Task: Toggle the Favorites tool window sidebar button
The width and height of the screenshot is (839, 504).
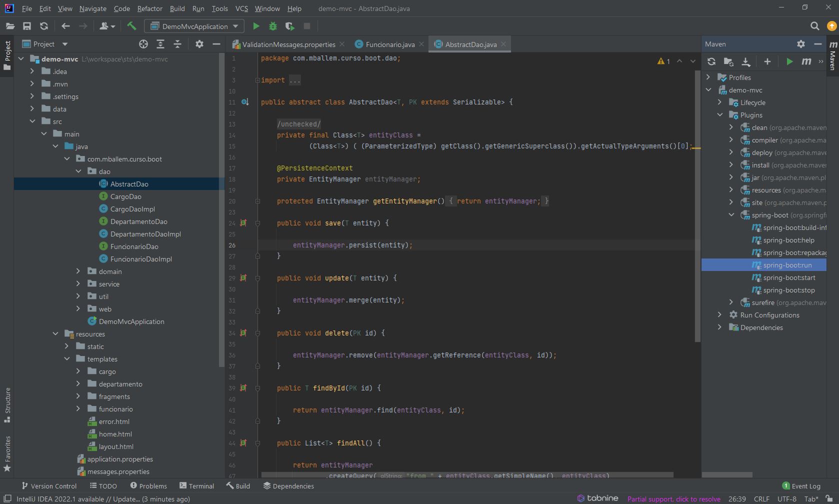Action: [x=7, y=453]
